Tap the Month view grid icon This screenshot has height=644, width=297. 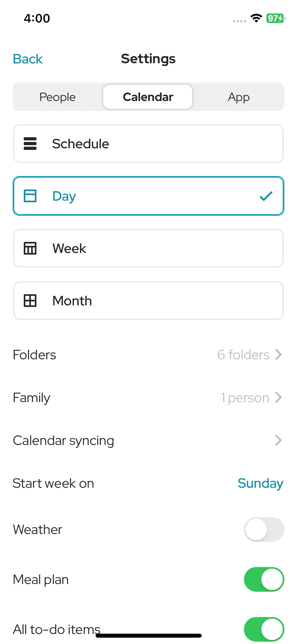coord(30,301)
